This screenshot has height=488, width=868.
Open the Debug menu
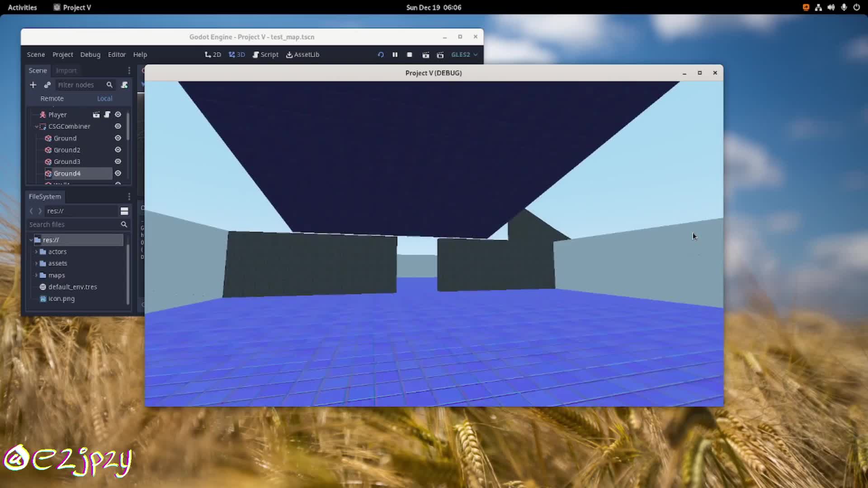pos(90,54)
